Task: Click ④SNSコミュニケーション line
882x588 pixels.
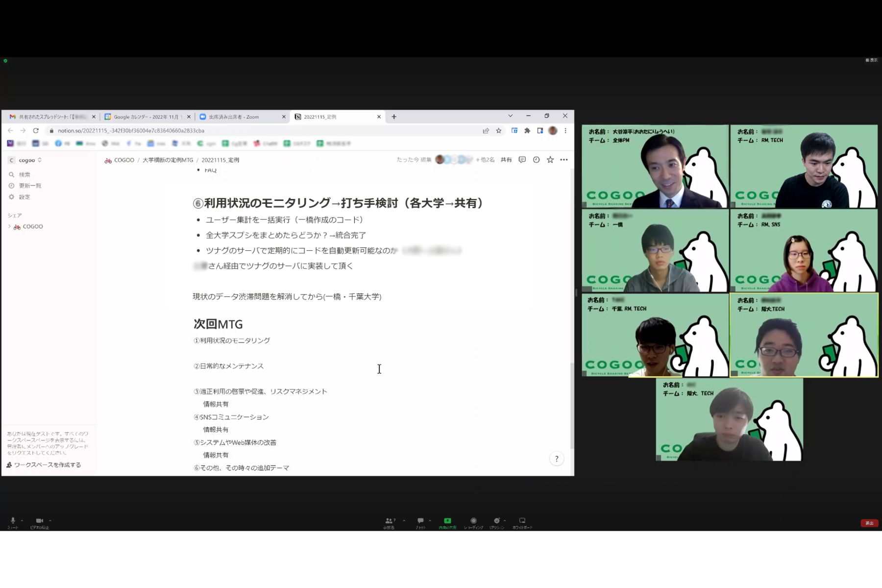Action: click(231, 417)
